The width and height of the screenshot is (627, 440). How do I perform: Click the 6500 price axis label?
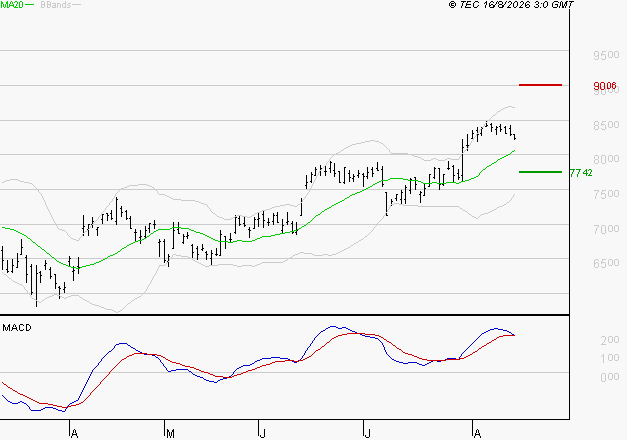click(x=606, y=263)
